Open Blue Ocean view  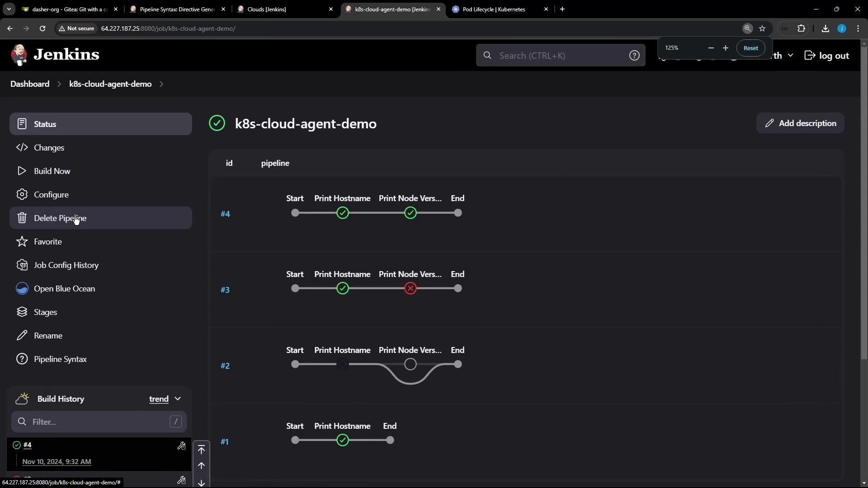[64, 289]
